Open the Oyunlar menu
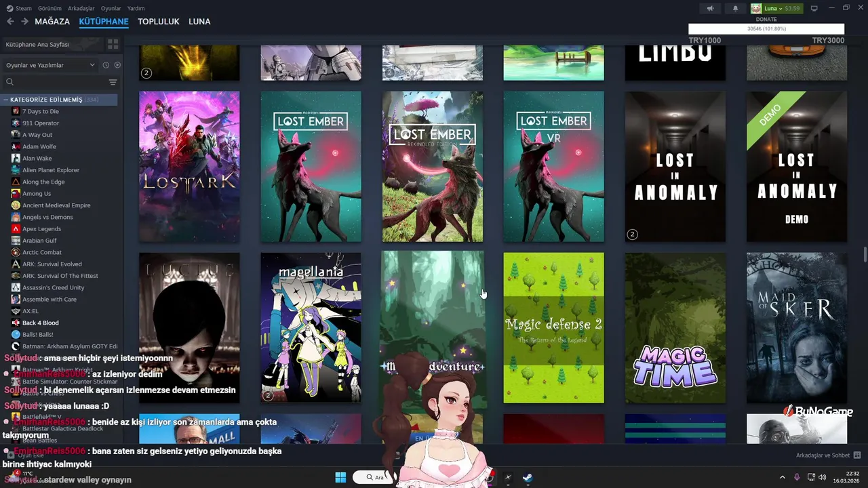The height and width of the screenshot is (488, 868). [x=111, y=8]
